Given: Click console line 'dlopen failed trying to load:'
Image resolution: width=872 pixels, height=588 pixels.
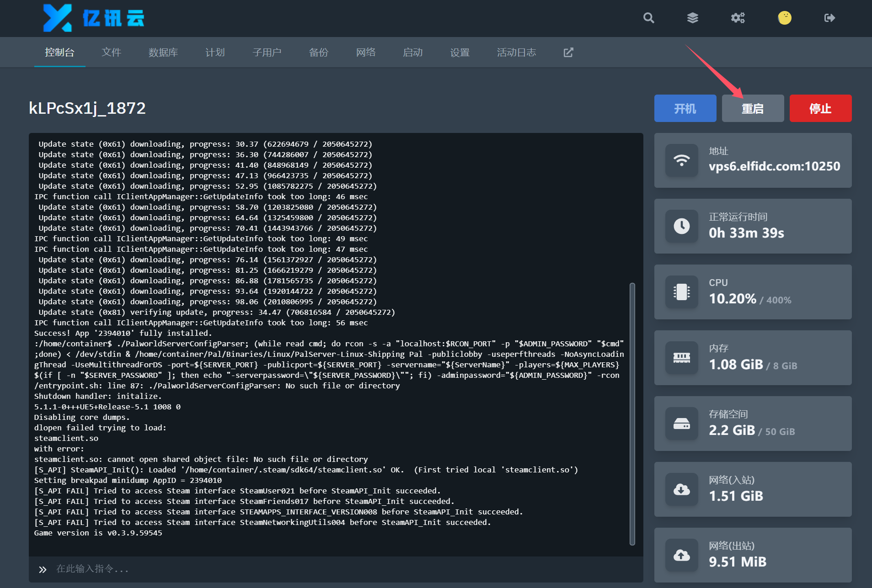Looking at the screenshot, I should pos(100,428).
